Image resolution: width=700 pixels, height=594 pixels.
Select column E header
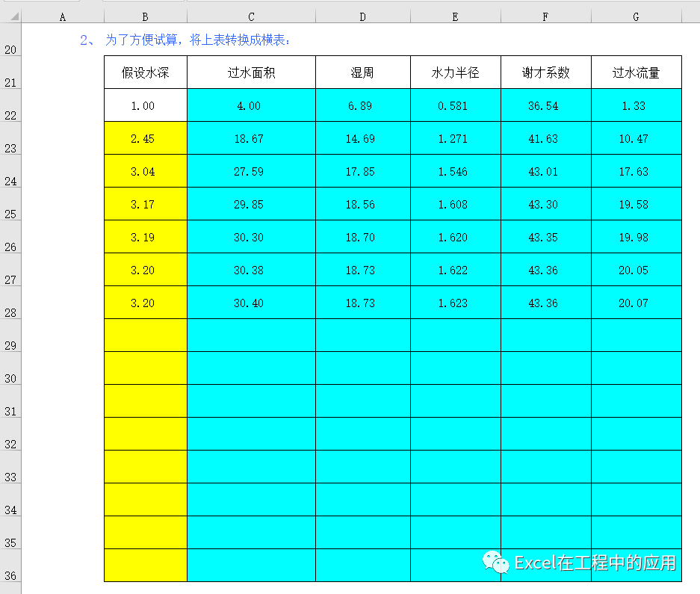pos(456,17)
